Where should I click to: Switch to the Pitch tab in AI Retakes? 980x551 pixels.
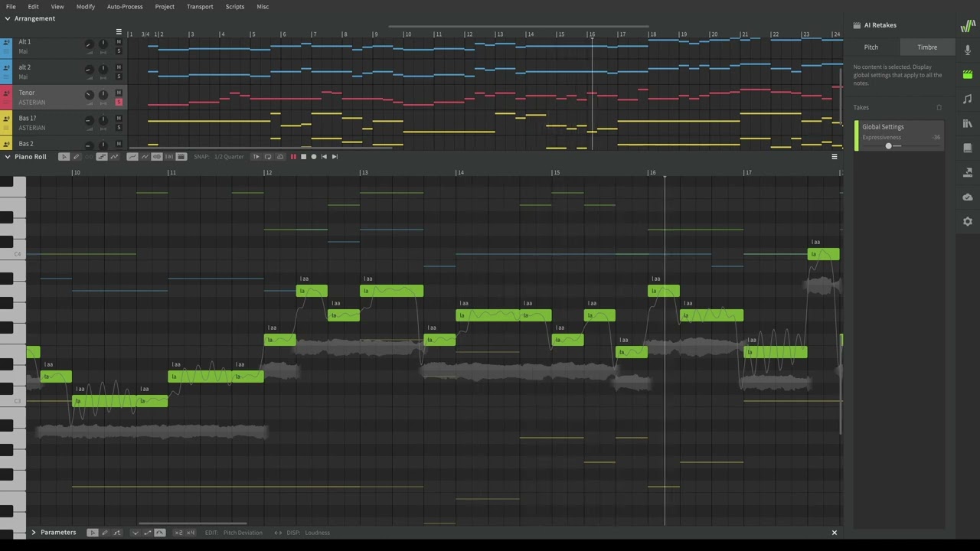pos(871,47)
